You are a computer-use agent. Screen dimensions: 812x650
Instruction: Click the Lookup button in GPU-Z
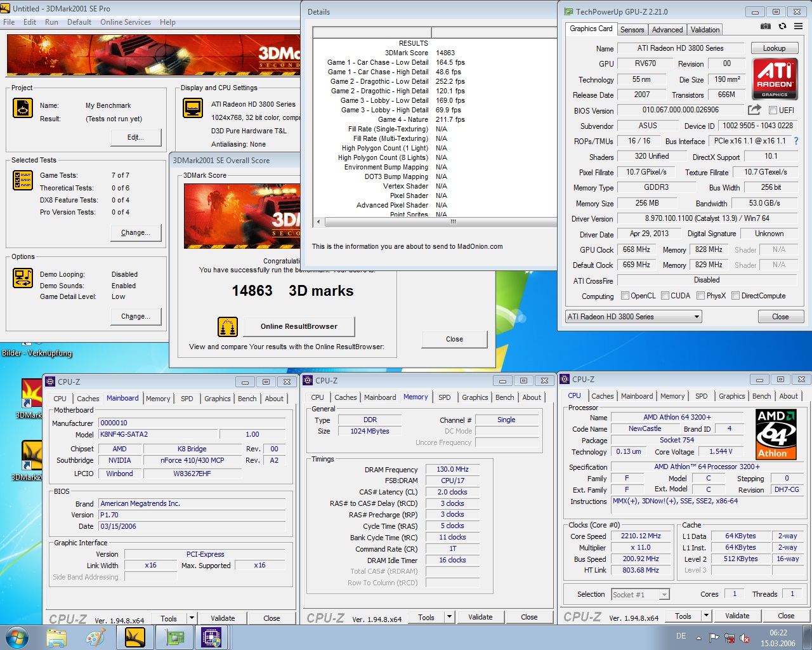(x=774, y=48)
